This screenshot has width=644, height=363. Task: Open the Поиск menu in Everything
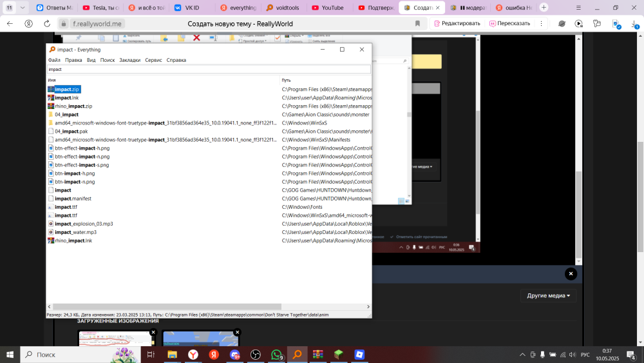tap(108, 60)
